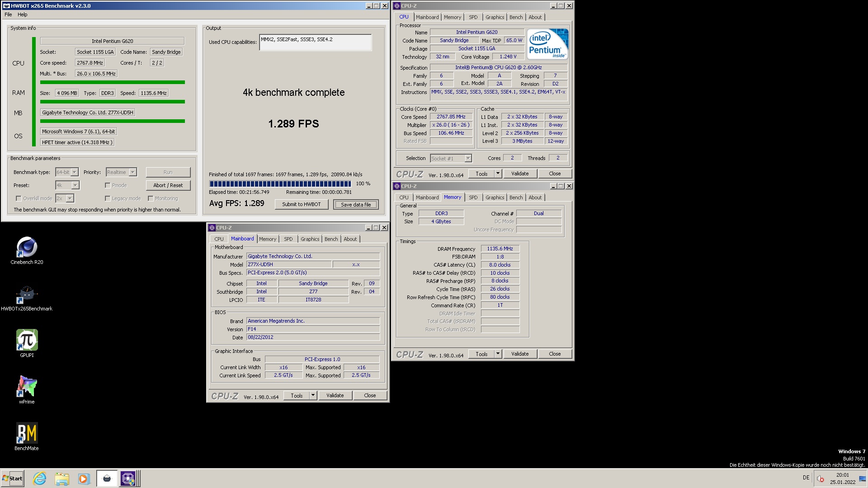Click Close button in CPU window
Screen dimensions: 868x488
[x=555, y=174]
